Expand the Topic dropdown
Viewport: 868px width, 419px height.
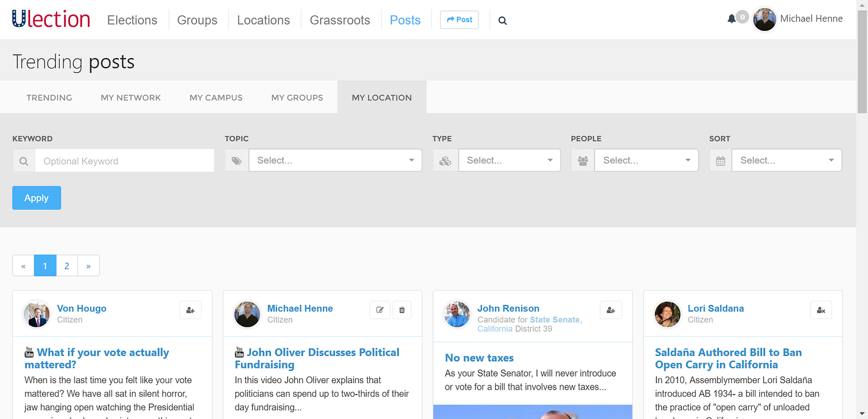[335, 161]
